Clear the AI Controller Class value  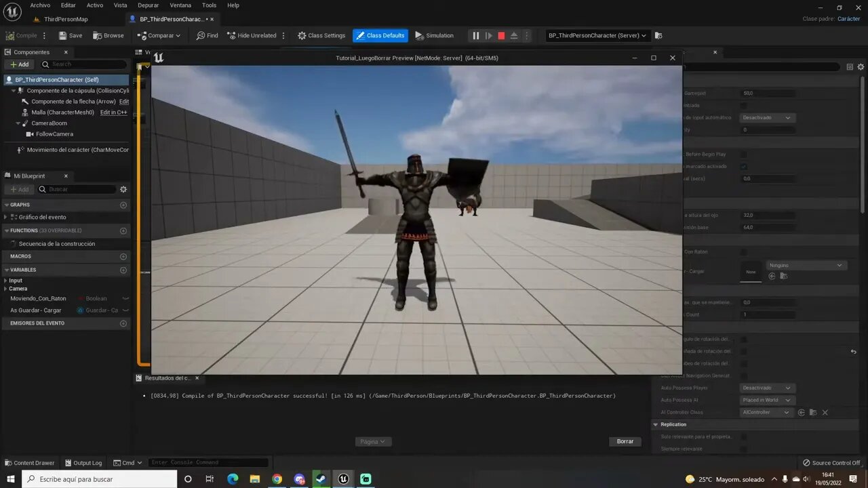click(x=825, y=412)
